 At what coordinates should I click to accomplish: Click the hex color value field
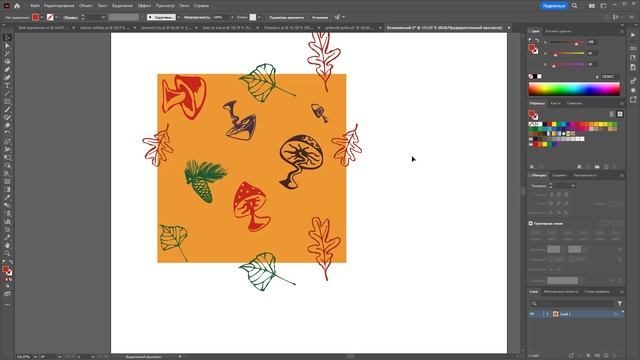click(x=610, y=76)
